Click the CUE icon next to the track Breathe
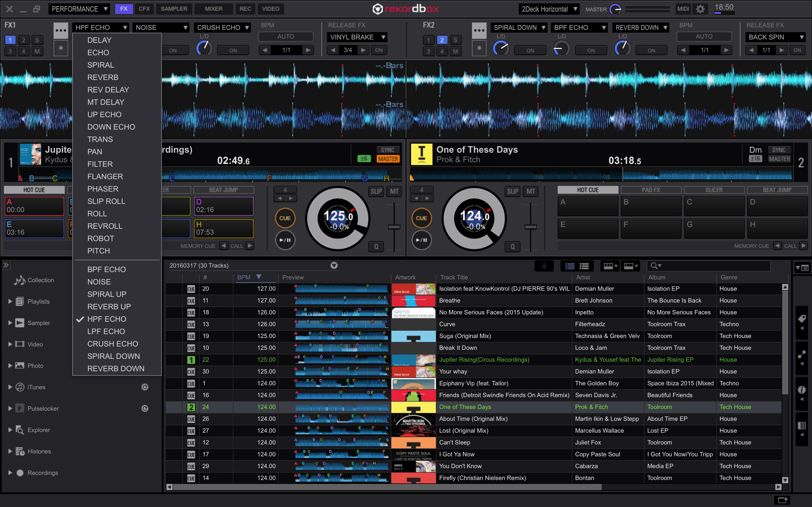The width and height of the screenshot is (812, 507). click(x=191, y=301)
